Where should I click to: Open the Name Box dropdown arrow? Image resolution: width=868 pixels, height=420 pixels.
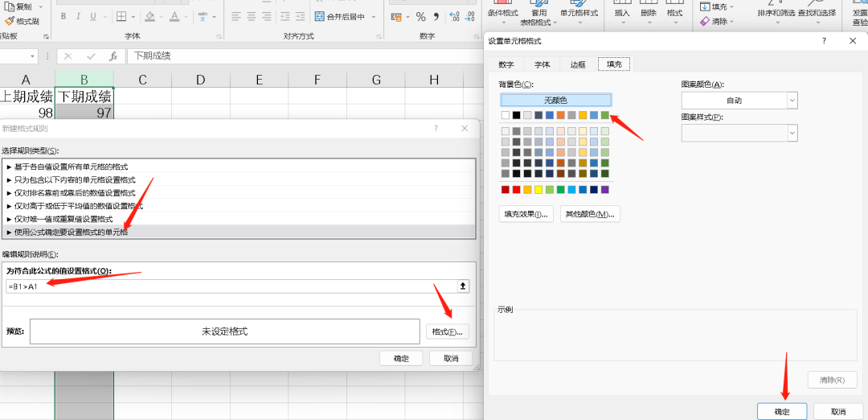coord(33,56)
